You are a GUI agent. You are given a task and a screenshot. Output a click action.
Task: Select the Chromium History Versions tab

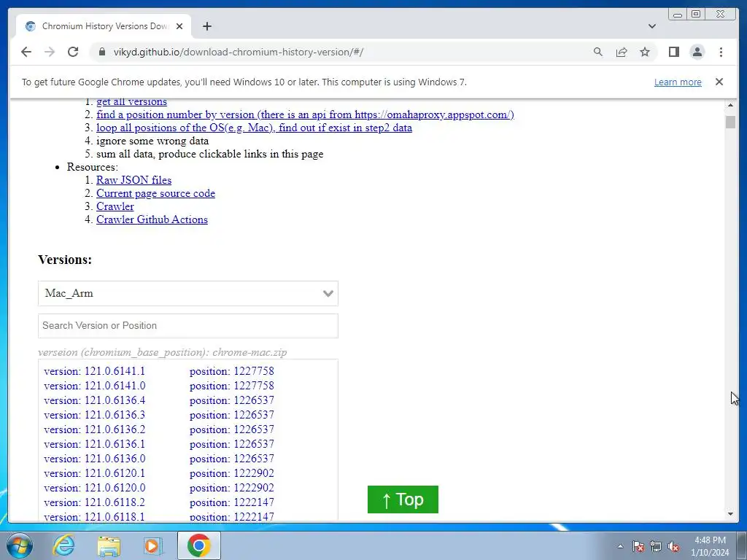[x=104, y=26]
